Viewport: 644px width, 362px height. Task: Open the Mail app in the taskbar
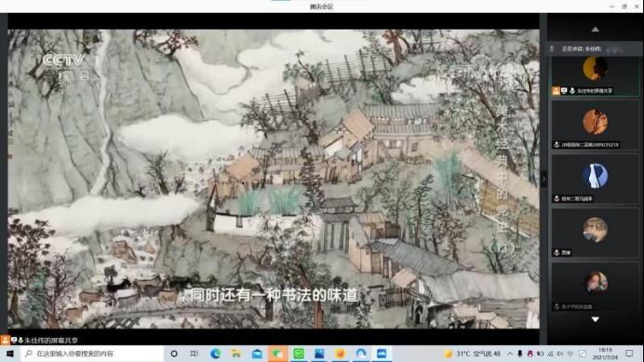coord(257,354)
